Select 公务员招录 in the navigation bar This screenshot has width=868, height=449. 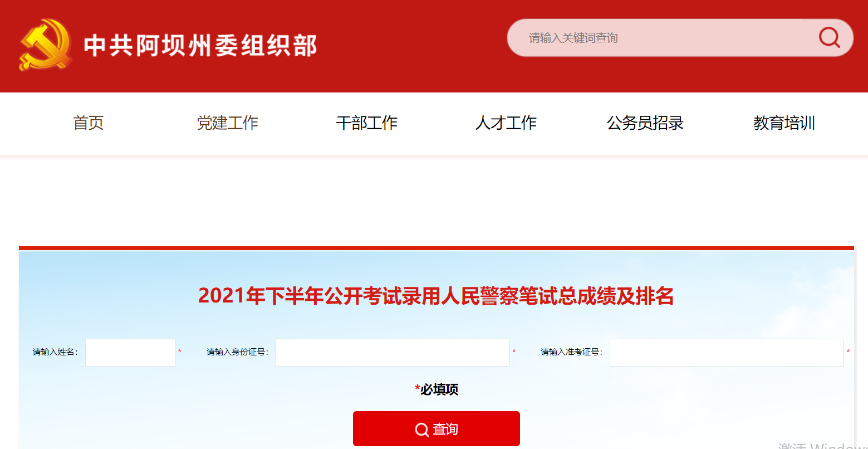pyautogui.click(x=645, y=123)
